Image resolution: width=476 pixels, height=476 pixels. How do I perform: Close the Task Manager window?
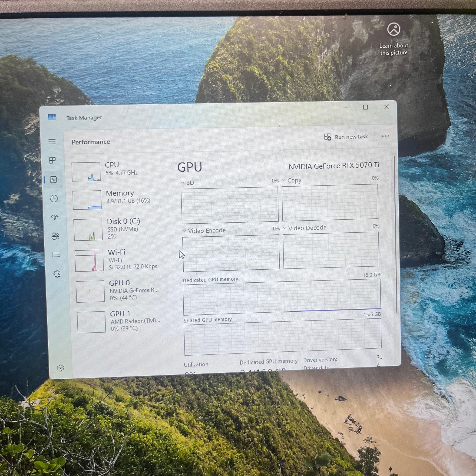(x=386, y=107)
